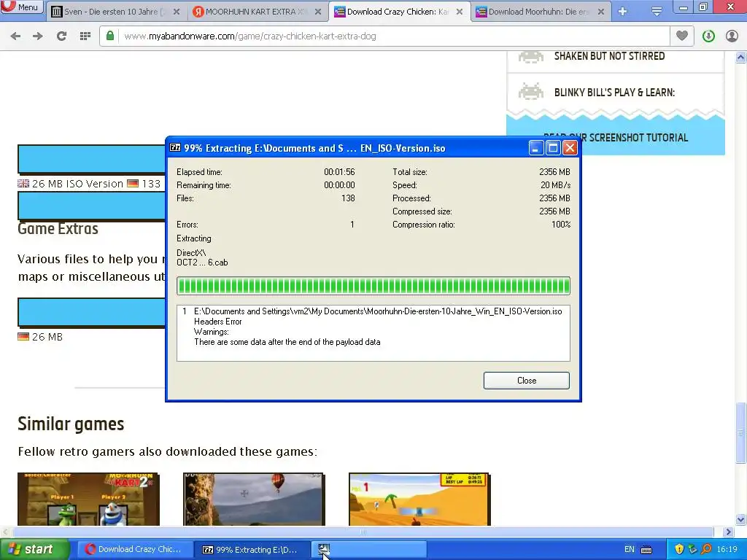Open the Moorhuhn Kart 2 similar game thumbnail
This screenshot has height=560, width=747.
tap(88, 499)
